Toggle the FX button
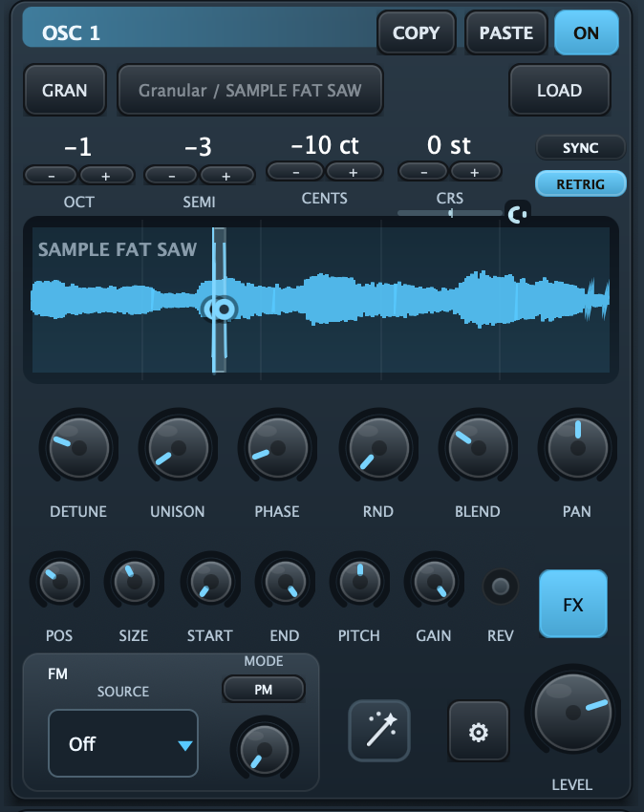 [573, 604]
